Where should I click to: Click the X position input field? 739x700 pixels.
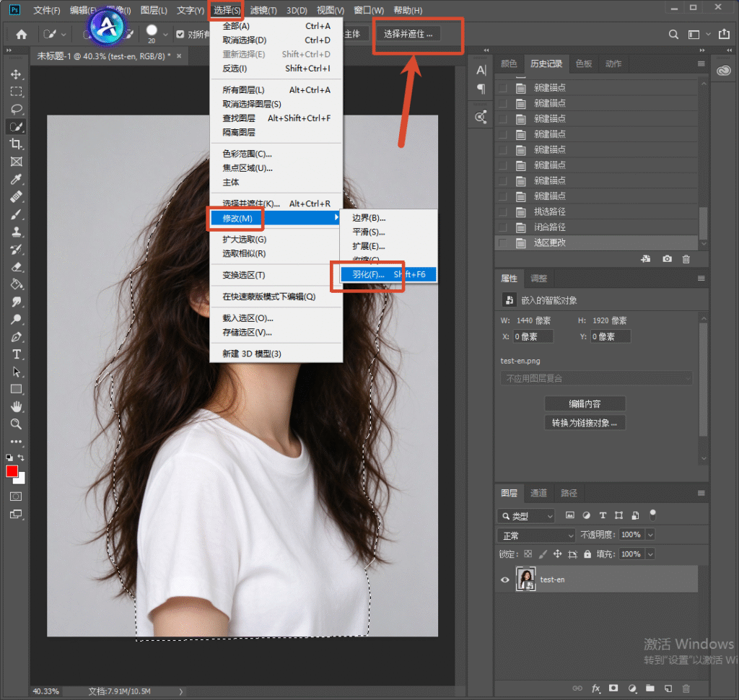(533, 336)
